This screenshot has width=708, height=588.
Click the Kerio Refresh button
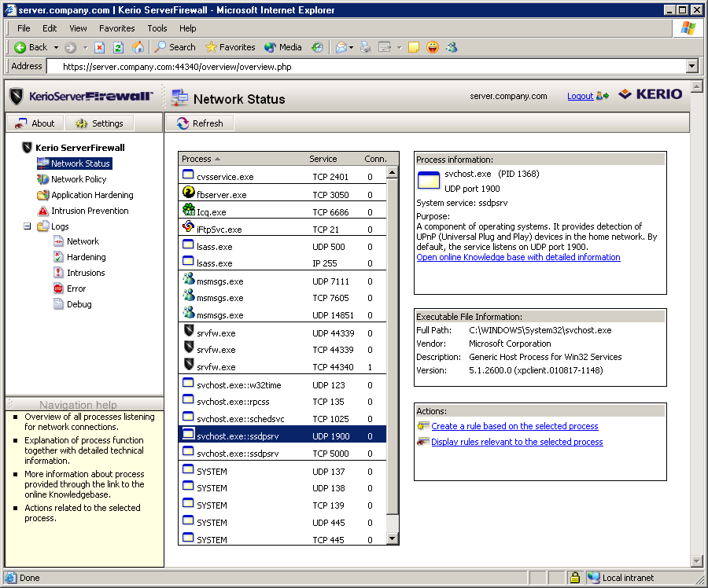[x=200, y=123]
